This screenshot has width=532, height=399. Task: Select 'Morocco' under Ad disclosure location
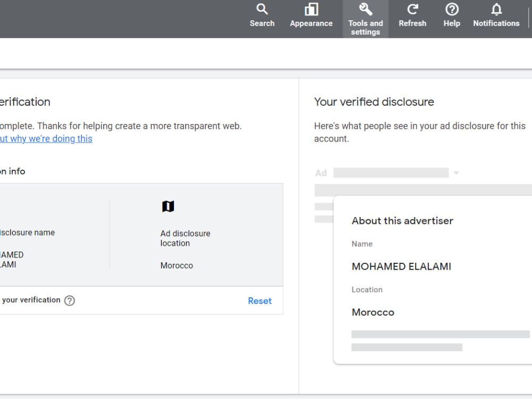click(x=177, y=265)
